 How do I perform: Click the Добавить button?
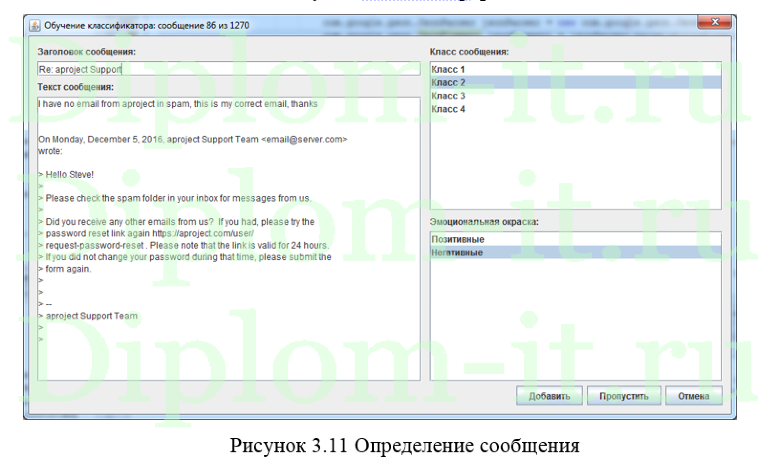pos(549,396)
